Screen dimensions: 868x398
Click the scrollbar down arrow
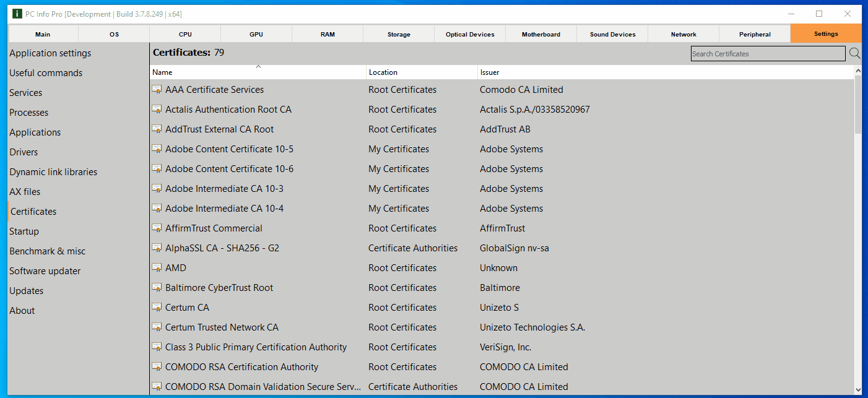tap(857, 389)
